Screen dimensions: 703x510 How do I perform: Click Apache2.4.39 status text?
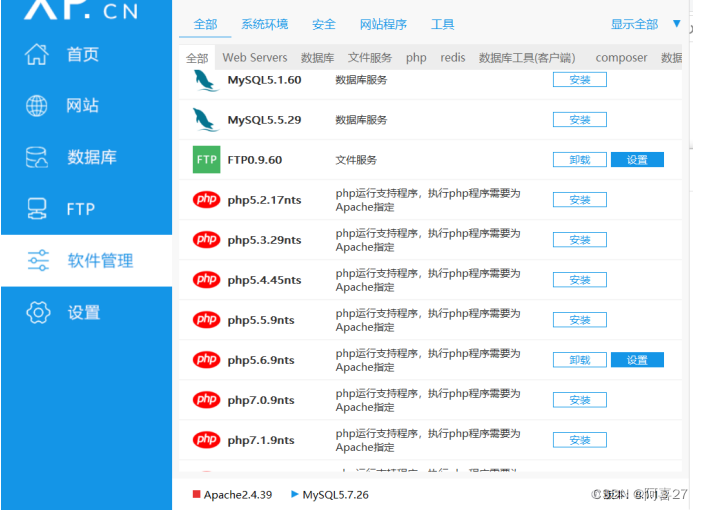238,495
